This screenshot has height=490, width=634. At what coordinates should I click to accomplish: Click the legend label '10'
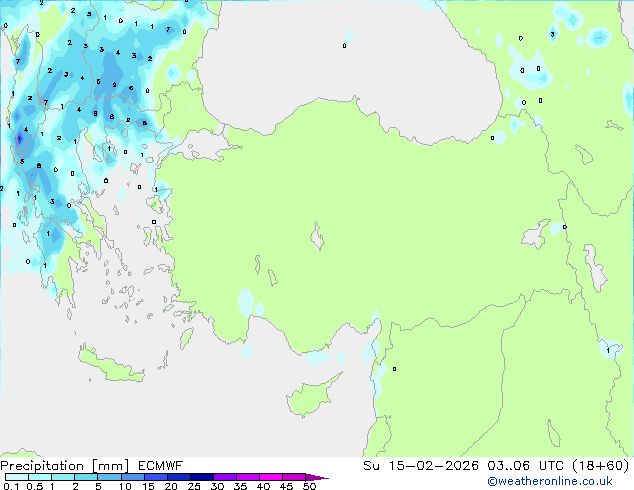(125, 486)
